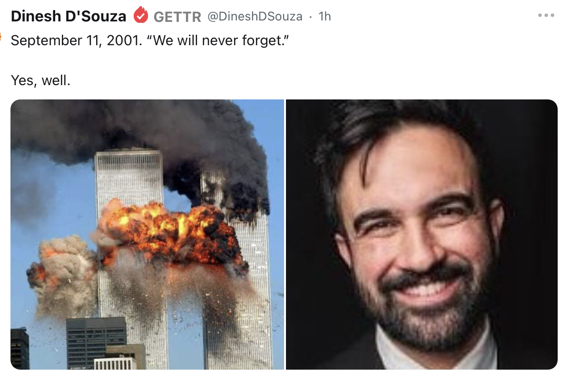571x392 pixels.
Task: Click the dot separator before 1h
Action: 310,17
